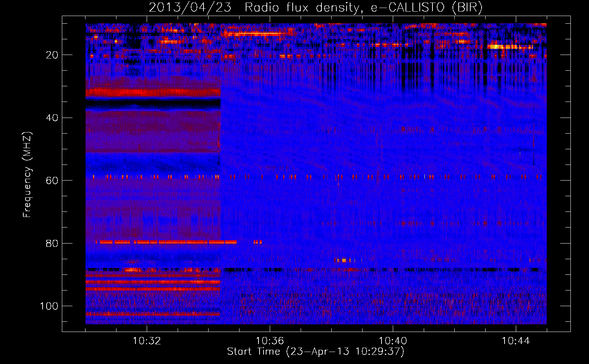Image resolution: width=589 pixels, height=364 pixels.
Task: Click the '10:44' time tick label
Action: (x=516, y=341)
